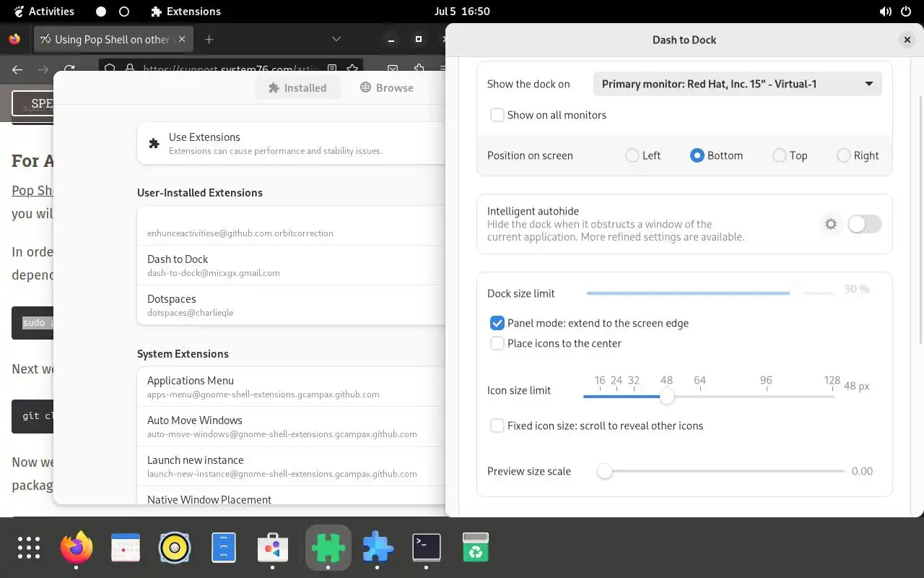Screen dimensions: 924x578
Task: Click the hollow workspace indicator dot
Action: click(124, 12)
